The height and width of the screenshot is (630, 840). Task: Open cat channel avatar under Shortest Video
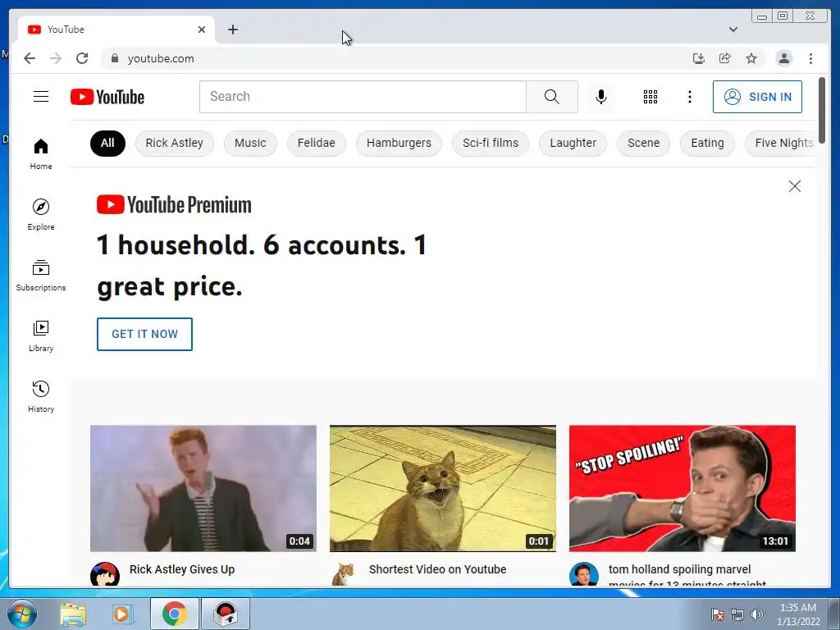[x=344, y=573]
